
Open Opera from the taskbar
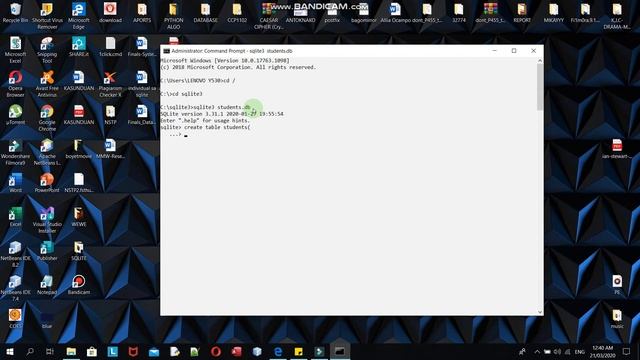tap(216, 351)
